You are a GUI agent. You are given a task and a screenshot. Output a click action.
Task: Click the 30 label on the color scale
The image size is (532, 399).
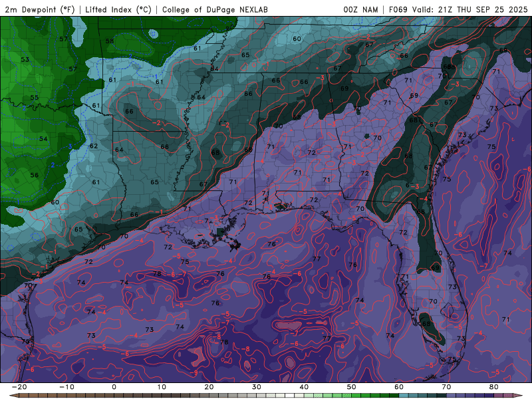[257, 387]
